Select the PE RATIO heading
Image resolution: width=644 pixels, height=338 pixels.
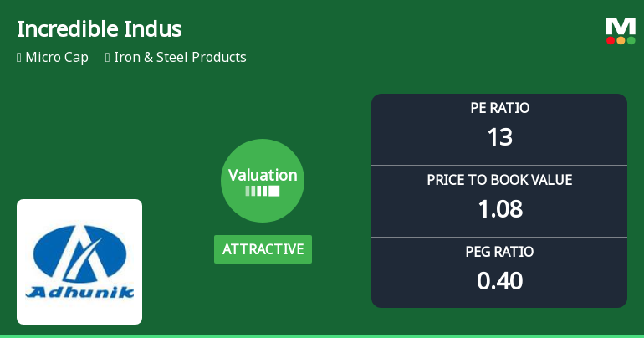click(499, 108)
